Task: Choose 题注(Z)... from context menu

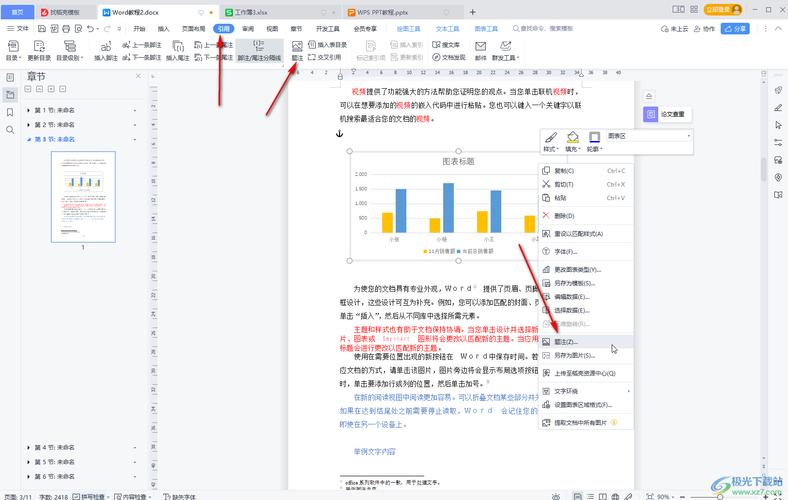Action: click(585, 342)
